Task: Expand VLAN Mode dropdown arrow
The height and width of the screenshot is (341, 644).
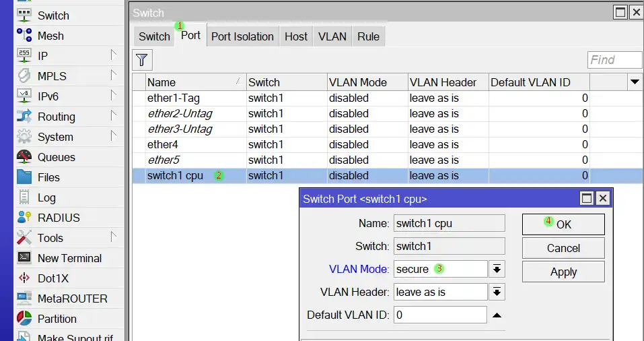Action: [497, 270]
